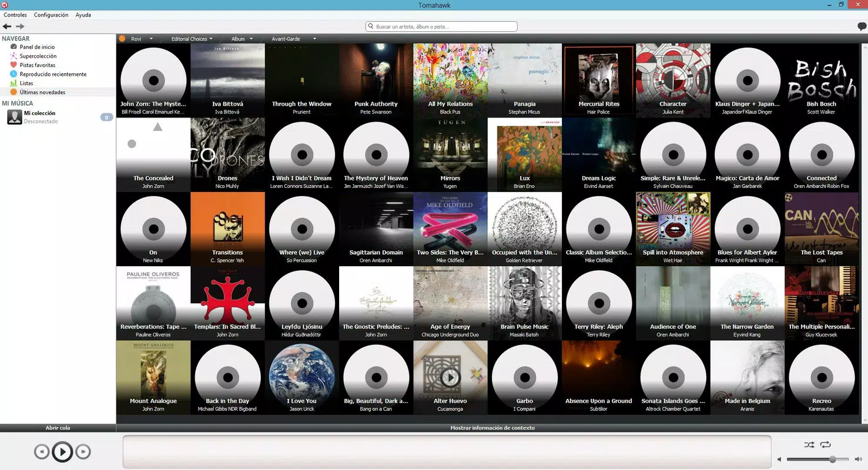Click the mute speaker icon left of volume
Viewport: 868px width, 470px height.
pos(779,459)
